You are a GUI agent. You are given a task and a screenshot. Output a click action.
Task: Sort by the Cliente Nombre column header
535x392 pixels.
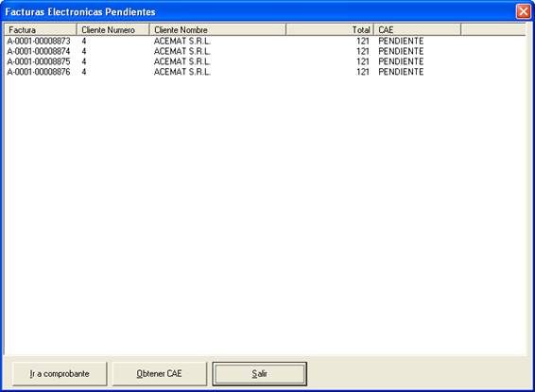point(217,30)
